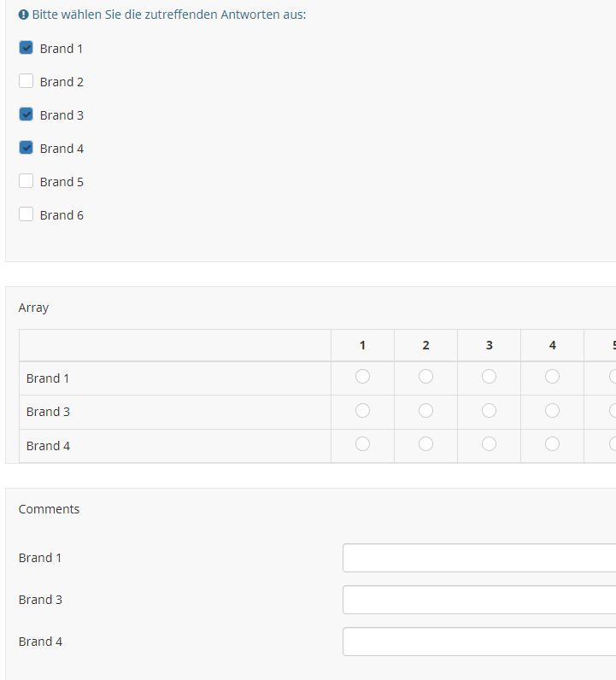
Task: Rate Brand 1 as 1 in Array
Action: tap(362, 377)
